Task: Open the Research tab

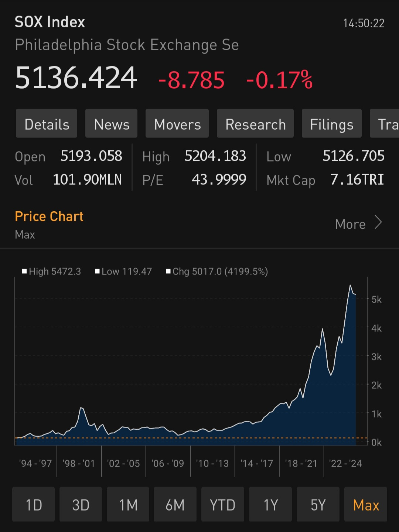Action: tap(255, 123)
